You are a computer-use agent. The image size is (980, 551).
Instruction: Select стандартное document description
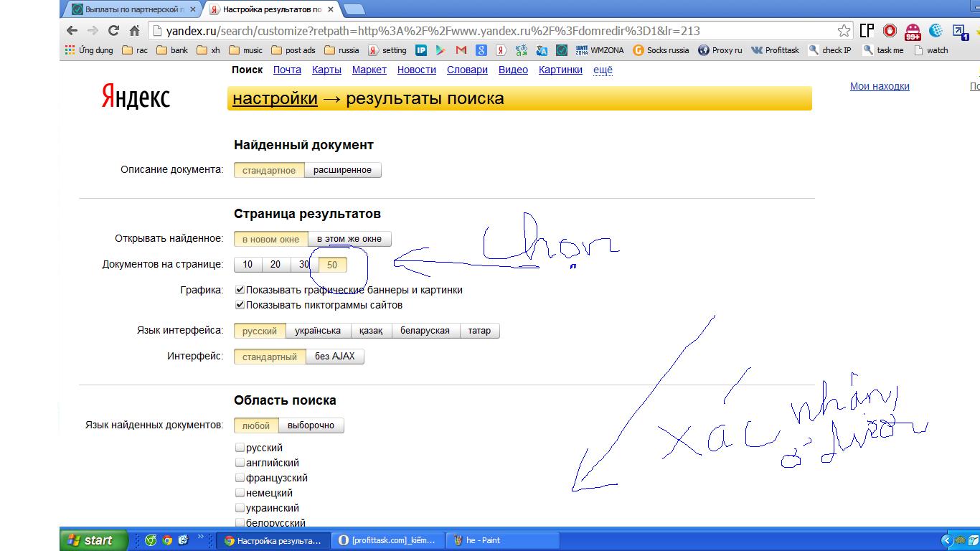(x=269, y=170)
